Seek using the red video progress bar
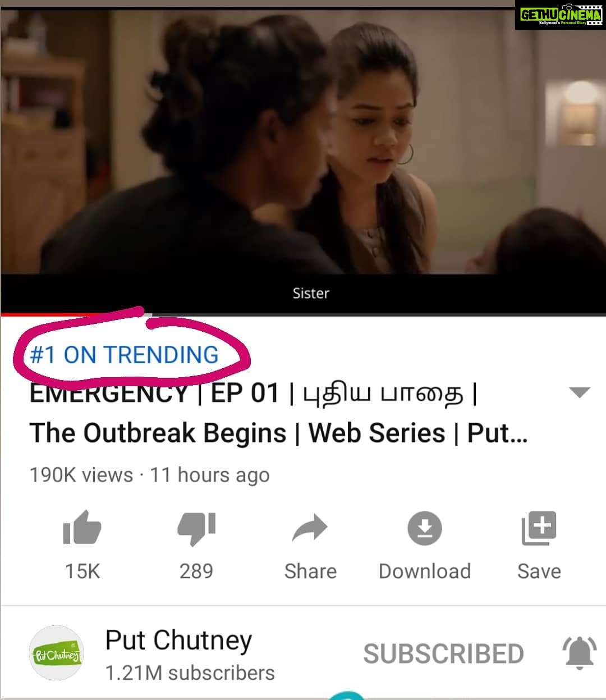The image size is (606, 700). pyautogui.click(x=303, y=314)
